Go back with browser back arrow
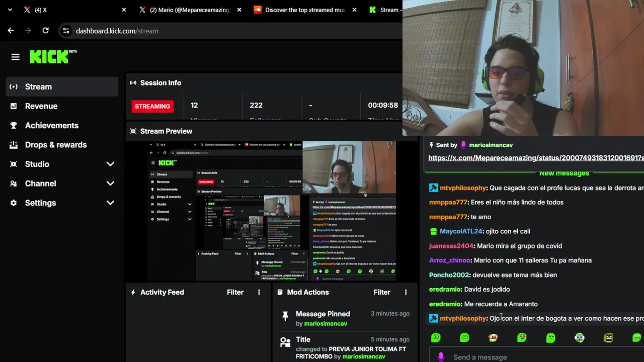Viewport: 644px width, 362px height. [x=11, y=31]
